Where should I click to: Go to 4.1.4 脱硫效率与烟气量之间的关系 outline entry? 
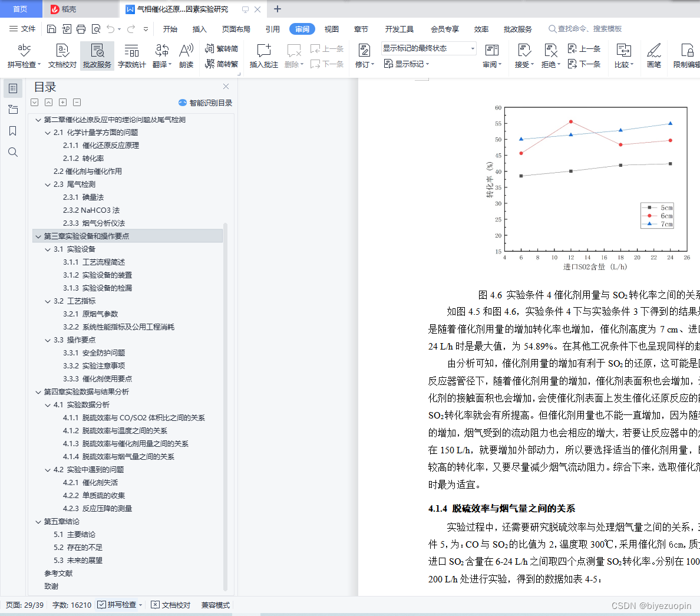119,456
